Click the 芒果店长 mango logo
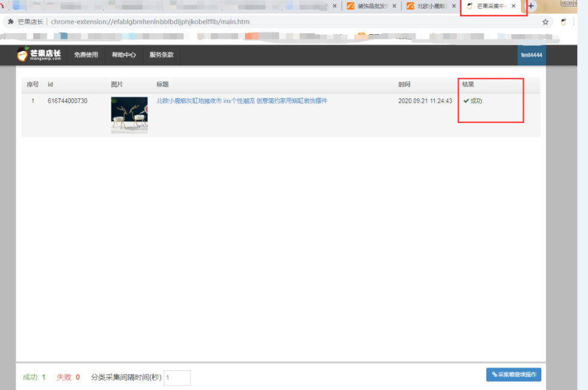The height and width of the screenshot is (390, 588). [x=39, y=55]
